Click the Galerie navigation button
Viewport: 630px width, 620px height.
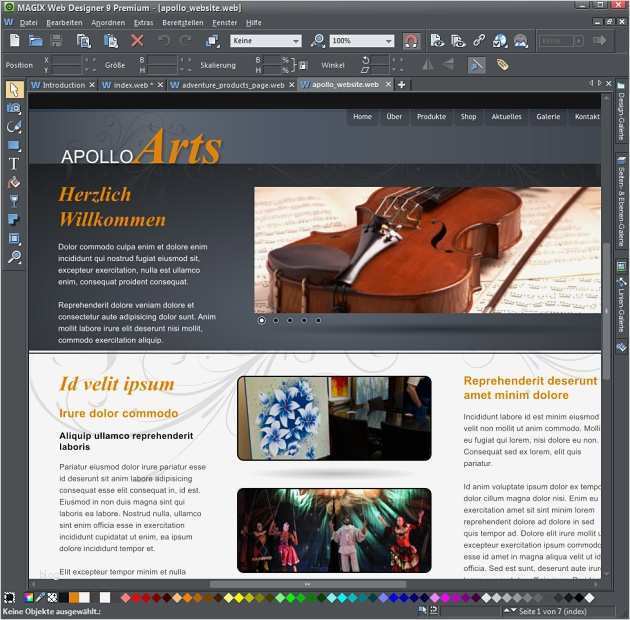tap(548, 117)
